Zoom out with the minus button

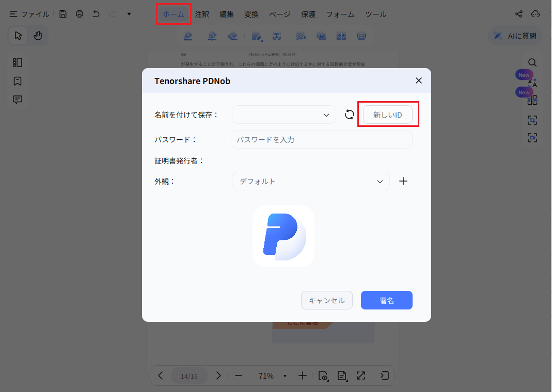pyautogui.click(x=239, y=376)
